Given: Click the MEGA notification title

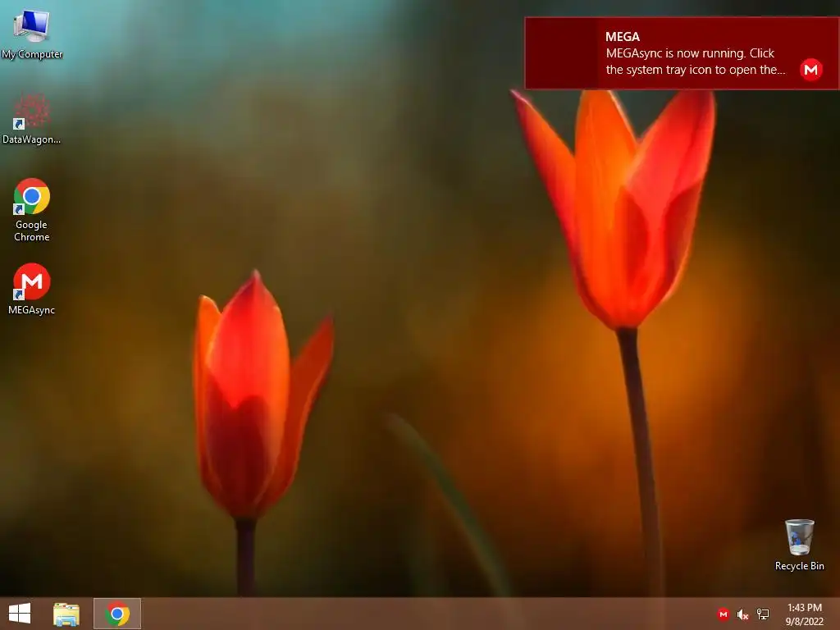Looking at the screenshot, I should (623, 37).
